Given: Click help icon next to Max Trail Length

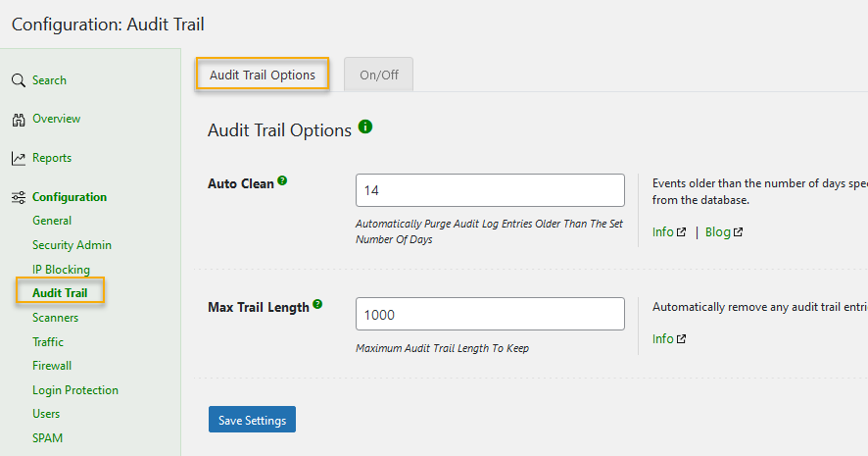Looking at the screenshot, I should (317, 305).
